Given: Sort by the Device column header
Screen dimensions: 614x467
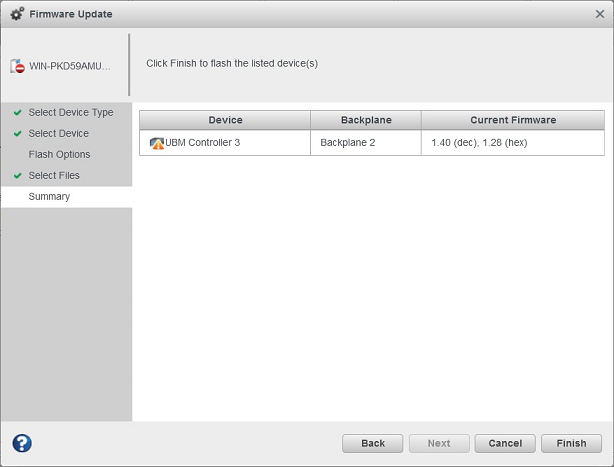Looking at the screenshot, I should point(225,120).
